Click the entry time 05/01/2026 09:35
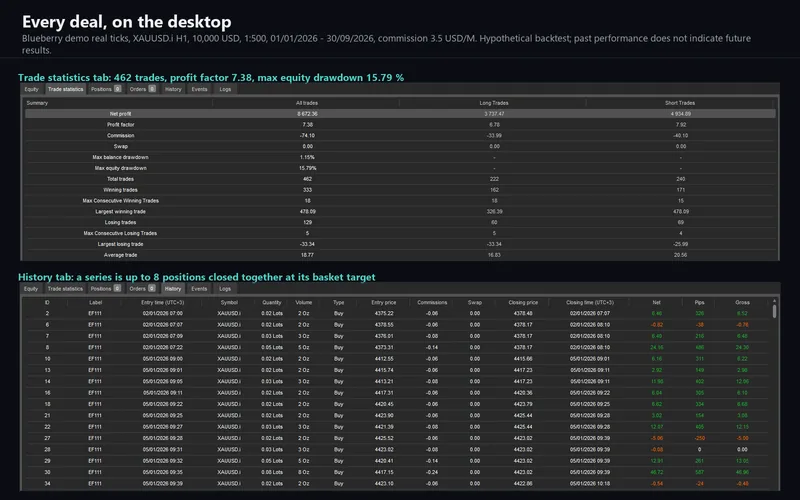This screenshot has height=500, width=800. [162, 472]
